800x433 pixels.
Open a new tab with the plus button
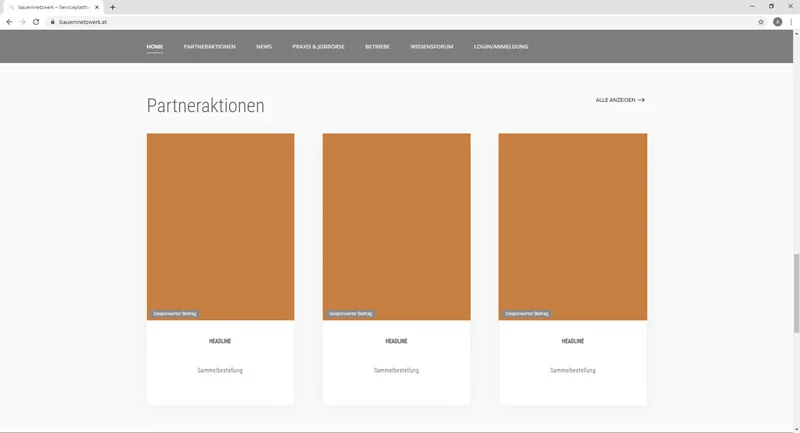click(113, 7)
